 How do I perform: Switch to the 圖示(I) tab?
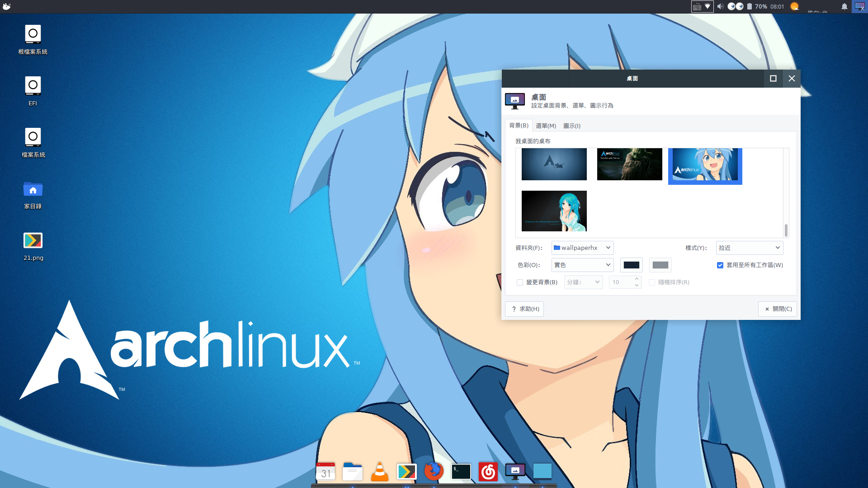click(x=572, y=126)
